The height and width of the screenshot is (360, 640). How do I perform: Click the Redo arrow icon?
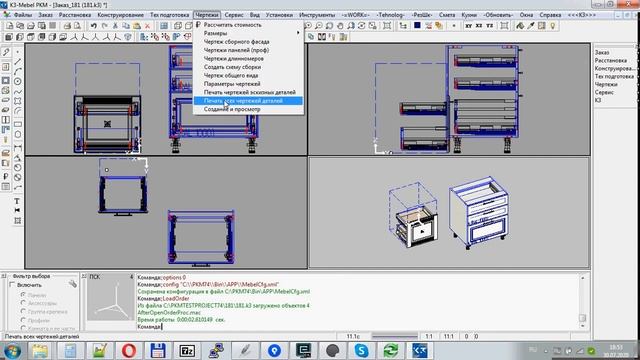(104, 26)
